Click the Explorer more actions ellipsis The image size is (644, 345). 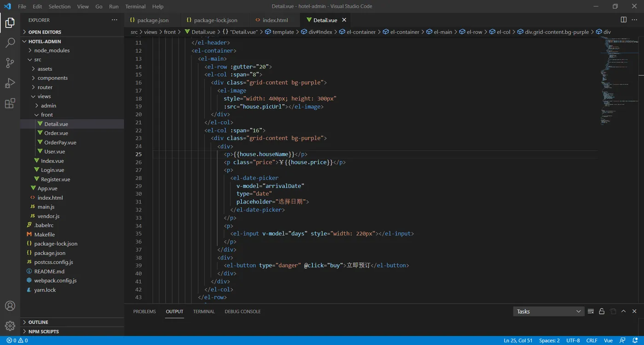point(115,20)
